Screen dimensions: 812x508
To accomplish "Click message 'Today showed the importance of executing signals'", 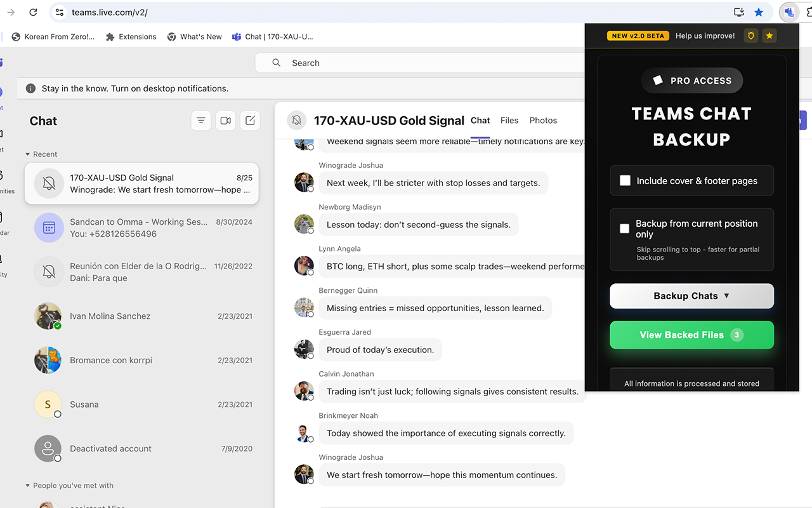I will tap(446, 433).
